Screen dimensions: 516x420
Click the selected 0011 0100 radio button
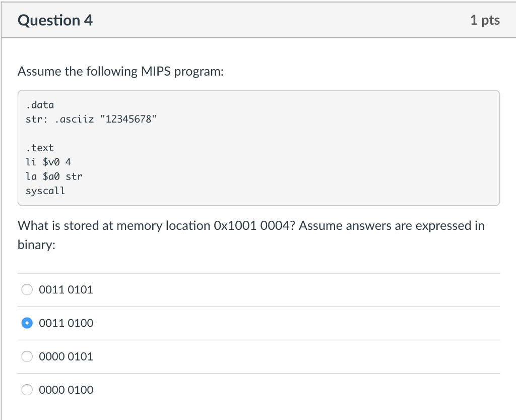27,323
